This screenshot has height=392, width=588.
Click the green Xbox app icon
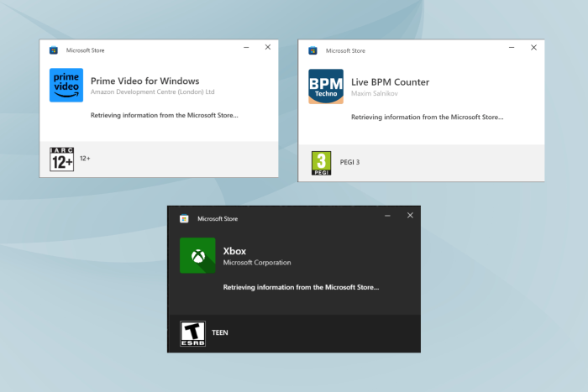pyautogui.click(x=197, y=255)
